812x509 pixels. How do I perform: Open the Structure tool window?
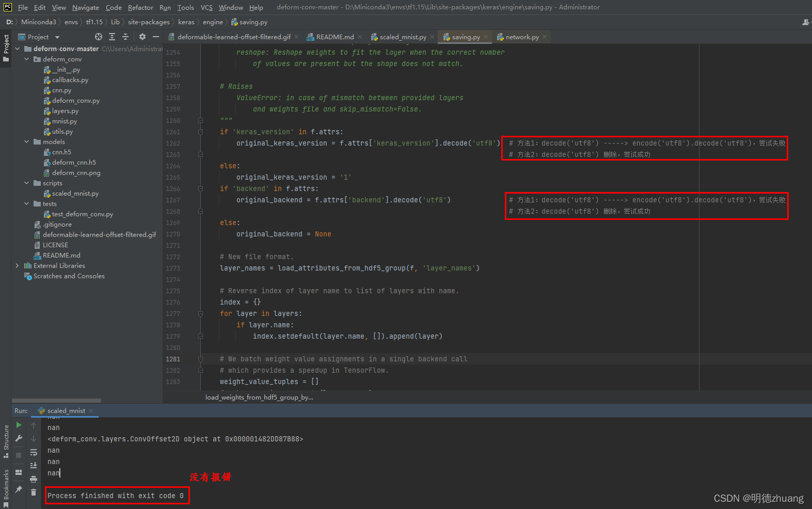click(x=6, y=441)
